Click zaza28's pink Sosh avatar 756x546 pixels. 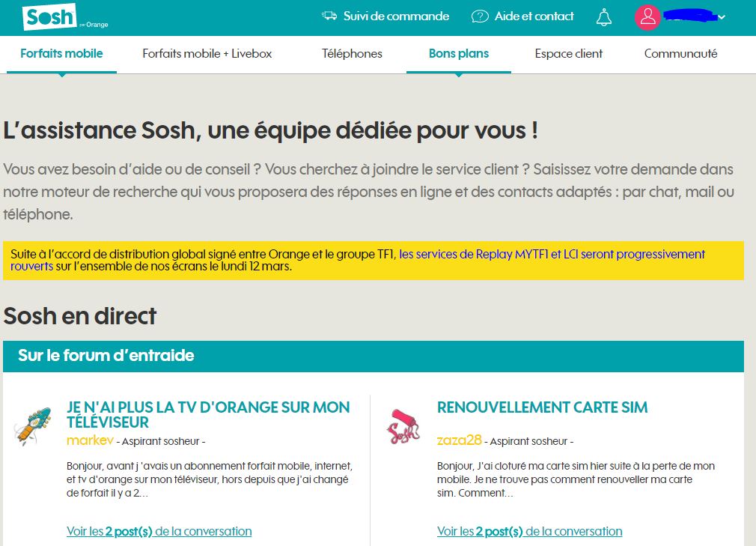[x=403, y=427]
